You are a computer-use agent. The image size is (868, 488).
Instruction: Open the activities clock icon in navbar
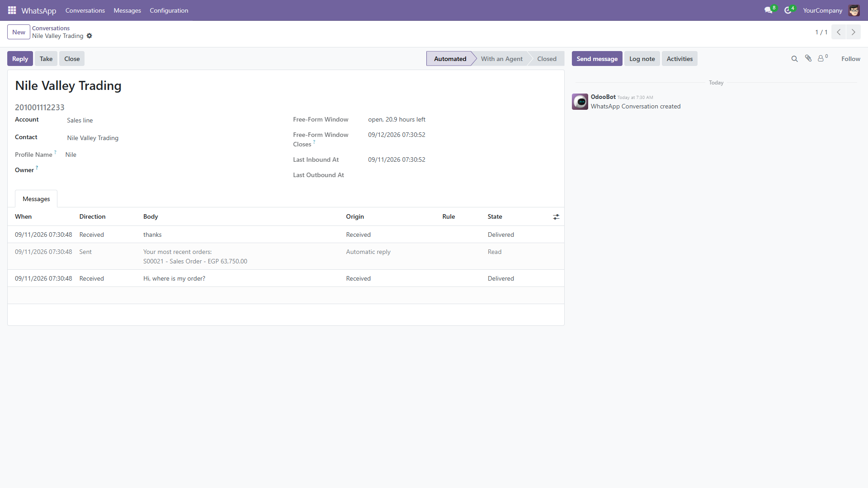tap(789, 10)
